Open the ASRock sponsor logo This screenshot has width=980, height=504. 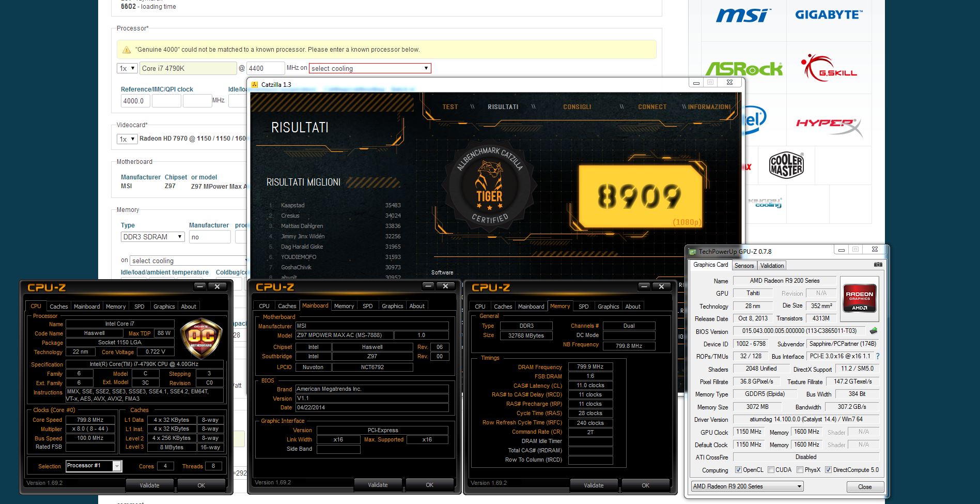744,69
